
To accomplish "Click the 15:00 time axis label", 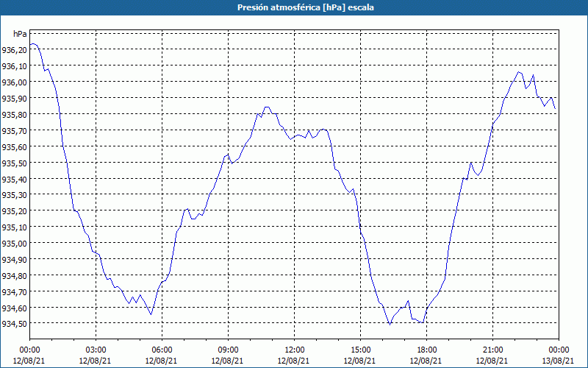I will 360,350.
